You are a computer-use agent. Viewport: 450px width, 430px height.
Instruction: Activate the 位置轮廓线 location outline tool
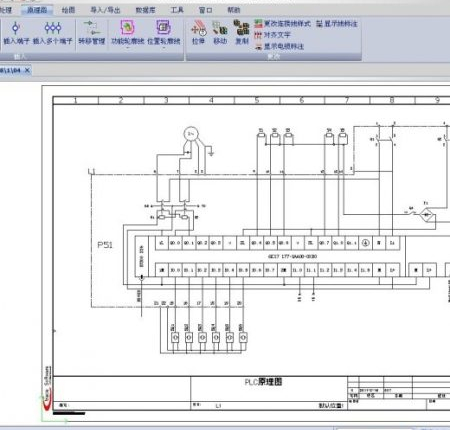pos(163,32)
